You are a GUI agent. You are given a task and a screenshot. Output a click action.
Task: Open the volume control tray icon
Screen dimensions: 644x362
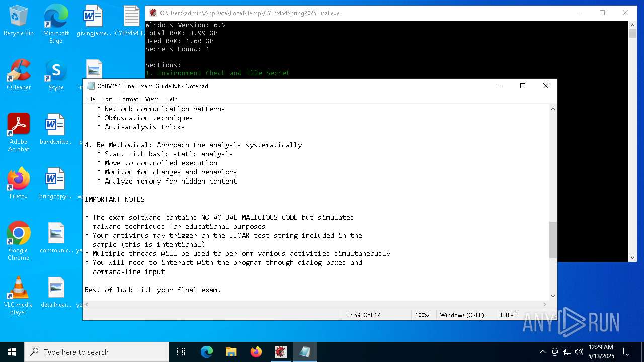579,352
